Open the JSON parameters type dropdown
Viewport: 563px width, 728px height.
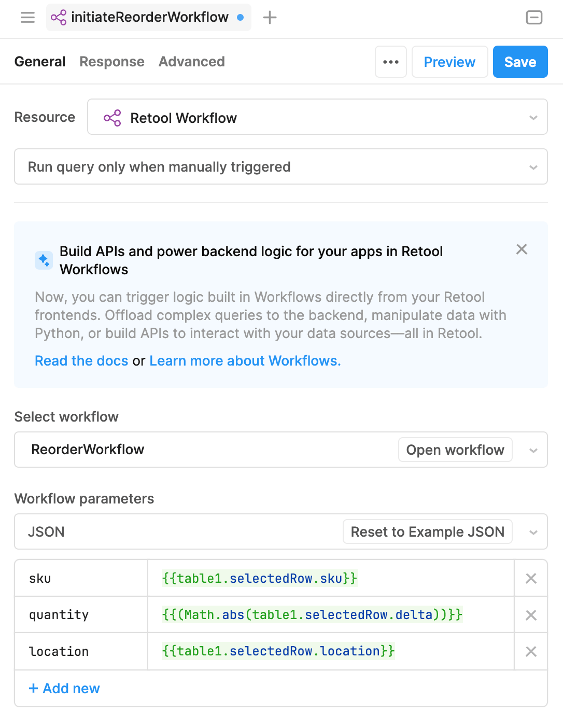coord(281,531)
